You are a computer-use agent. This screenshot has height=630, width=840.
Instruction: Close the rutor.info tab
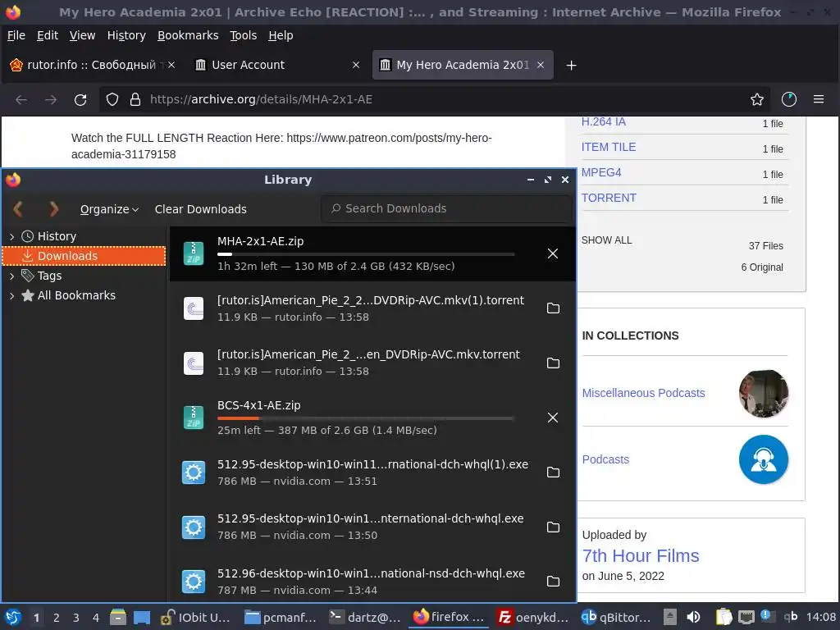tap(171, 65)
